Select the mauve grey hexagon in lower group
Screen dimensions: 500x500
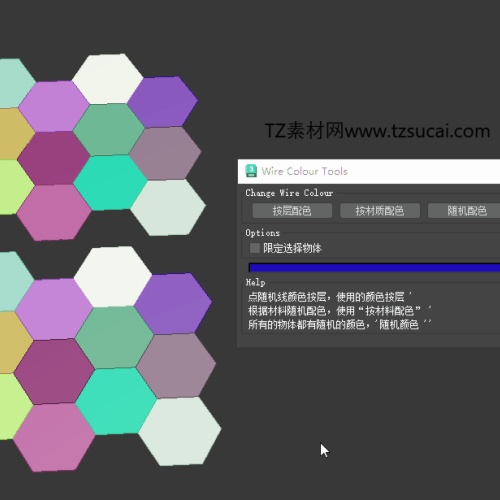click(176, 366)
